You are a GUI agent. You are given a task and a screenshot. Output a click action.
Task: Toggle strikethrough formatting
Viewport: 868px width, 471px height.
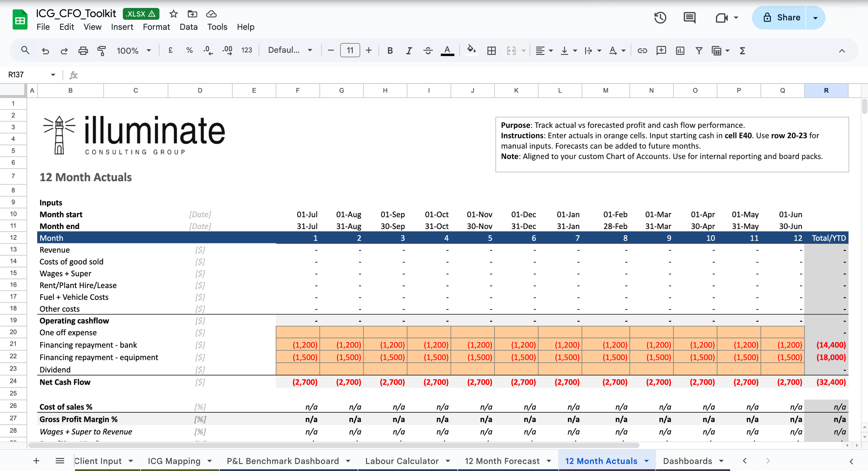tap(428, 51)
